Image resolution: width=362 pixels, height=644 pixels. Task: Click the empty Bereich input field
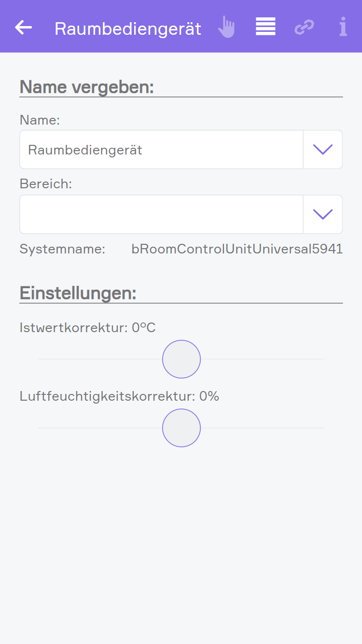click(161, 214)
